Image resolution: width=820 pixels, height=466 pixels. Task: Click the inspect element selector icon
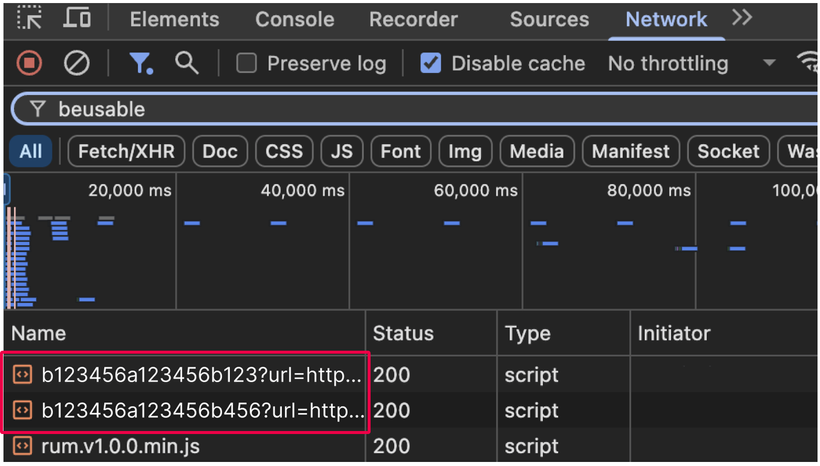30,18
